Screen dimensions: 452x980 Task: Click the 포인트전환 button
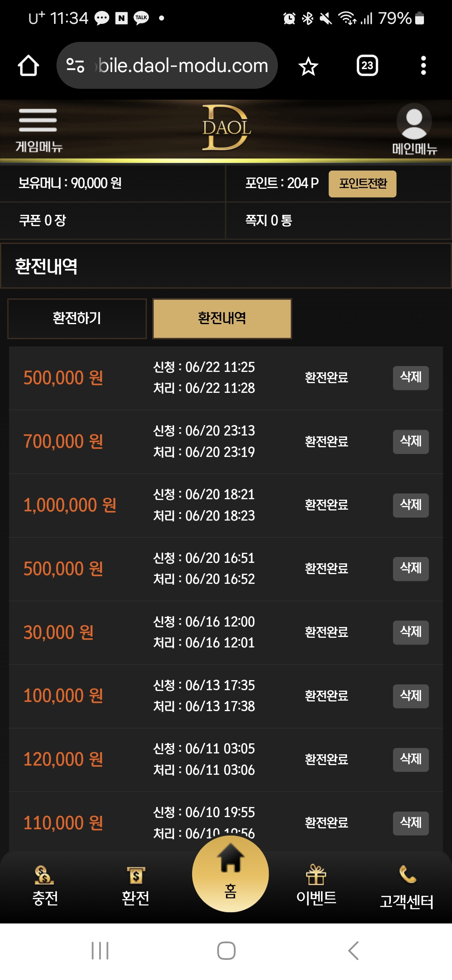coord(362,183)
